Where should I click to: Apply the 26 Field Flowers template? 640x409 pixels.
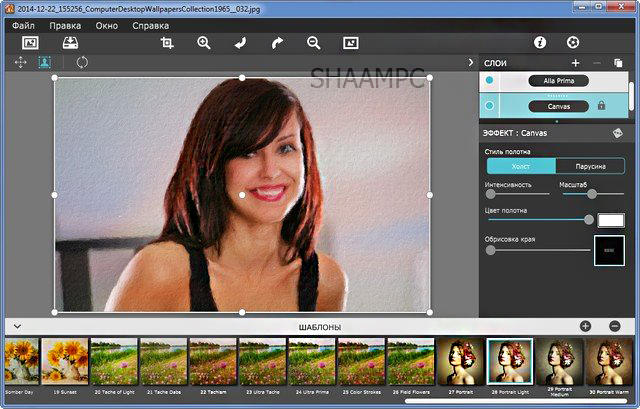(411, 362)
